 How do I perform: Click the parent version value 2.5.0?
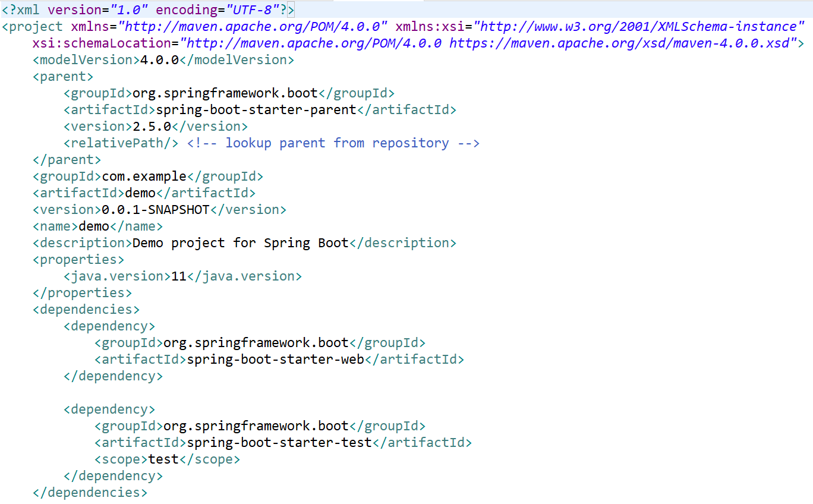click(152, 126)
